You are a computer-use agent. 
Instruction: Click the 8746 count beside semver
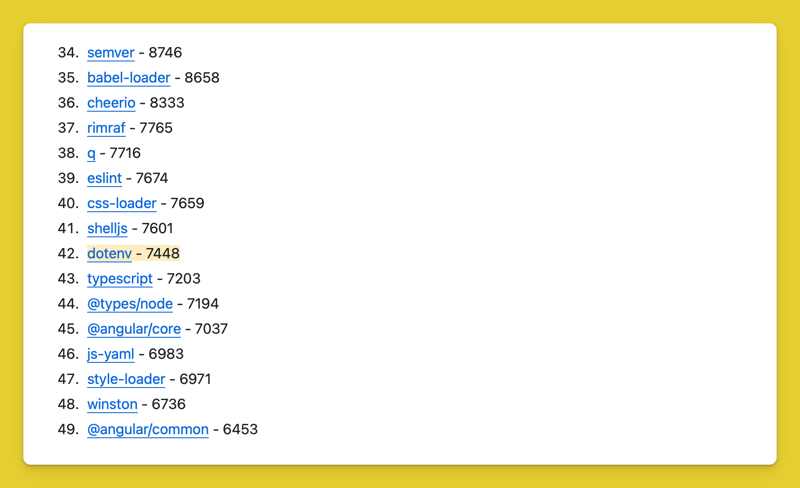pyautogui.click(x=165, y=53)
